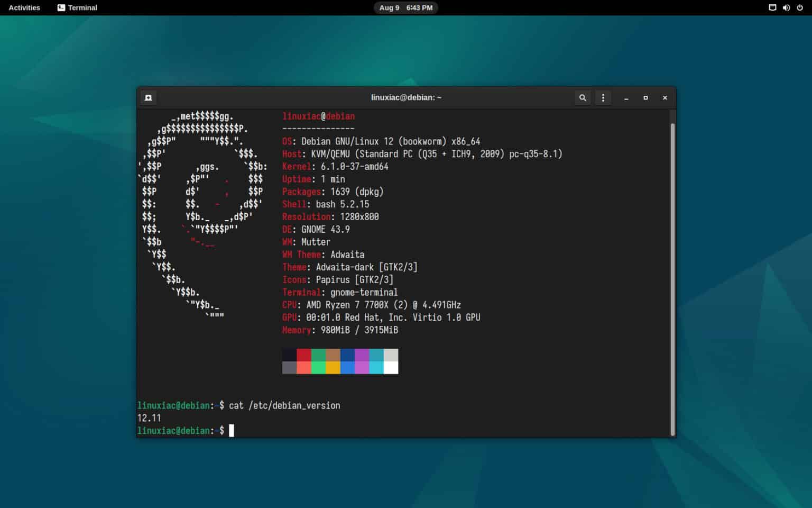812x508 pixels.
Task: Maximize the terminal window
Action: pos(645,98)
